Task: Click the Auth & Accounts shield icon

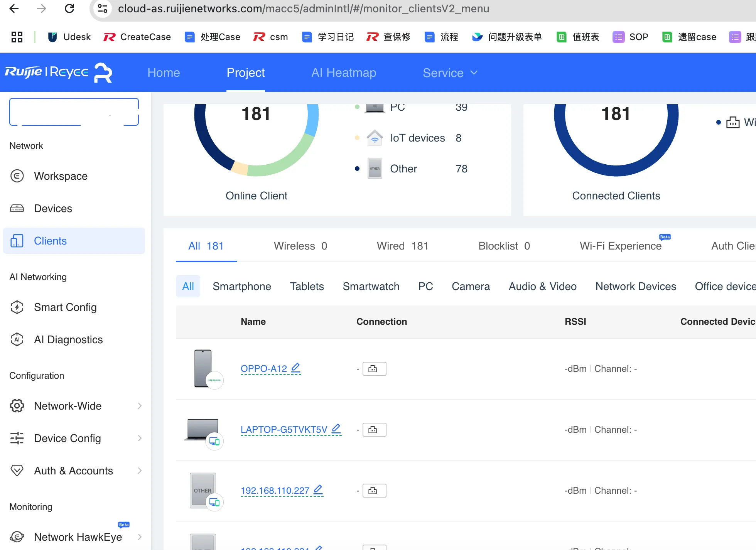Action: 17,471
